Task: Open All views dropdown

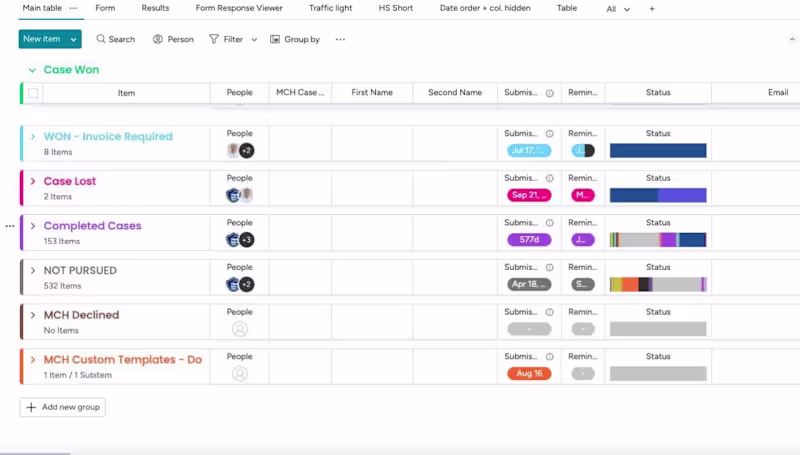Action: (618, 9)
